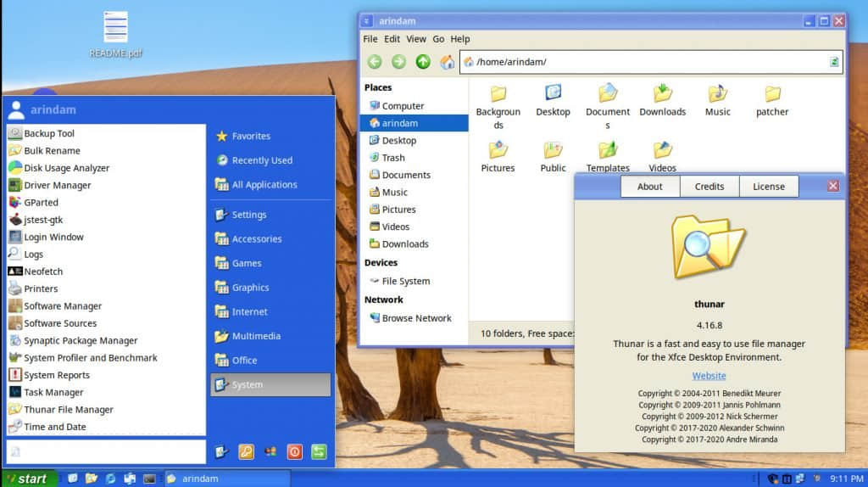The image size is (868, 487).
Task: Switch to the License tab in About dialog
Action: pyautogui.click(x=769, y=186)
